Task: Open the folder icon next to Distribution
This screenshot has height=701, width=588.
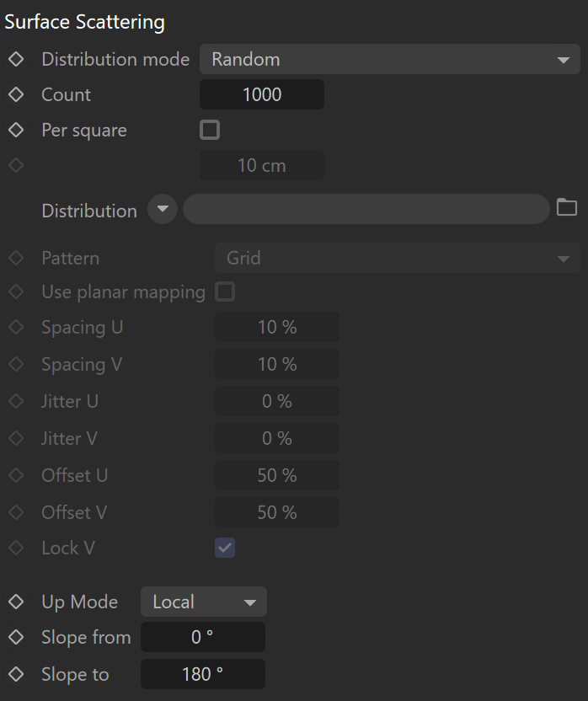Action: pos(567,207)
